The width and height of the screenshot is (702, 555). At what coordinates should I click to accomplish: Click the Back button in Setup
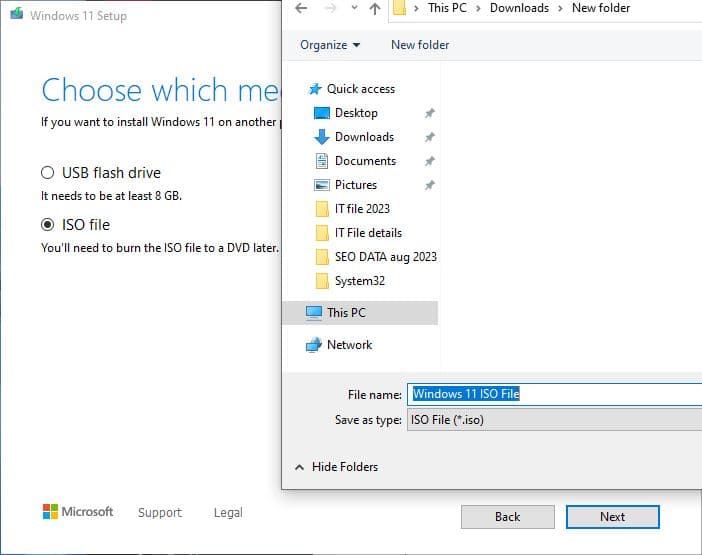pyautogui.click(x=508, y=517)
